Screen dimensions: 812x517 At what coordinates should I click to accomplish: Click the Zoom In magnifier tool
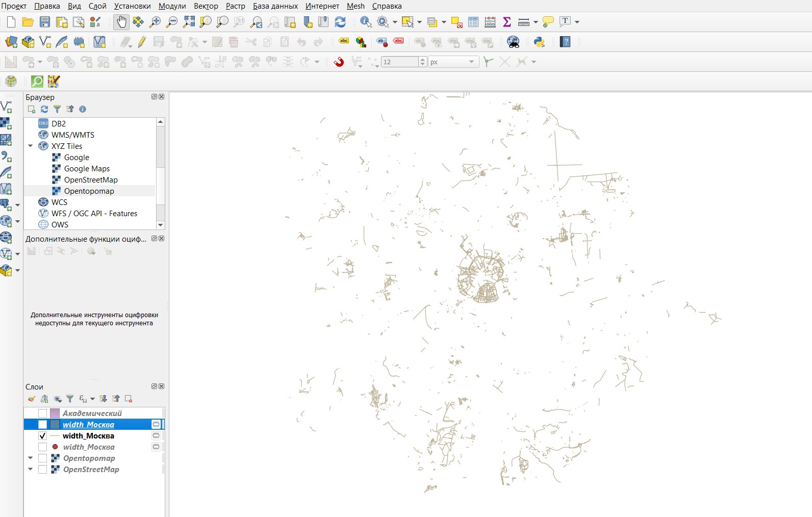coord(155,22)
